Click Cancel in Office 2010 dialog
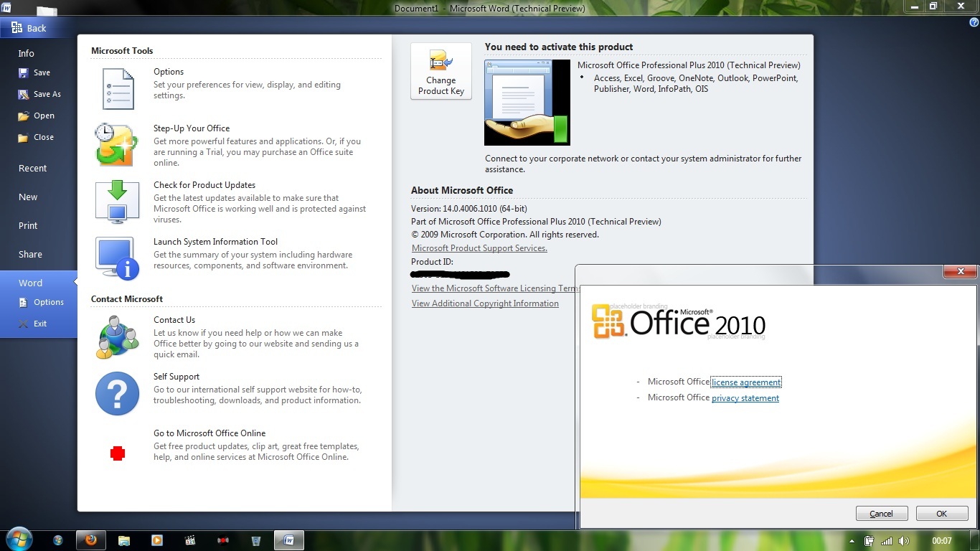The image size is (980, 551). tap(882, 514)
